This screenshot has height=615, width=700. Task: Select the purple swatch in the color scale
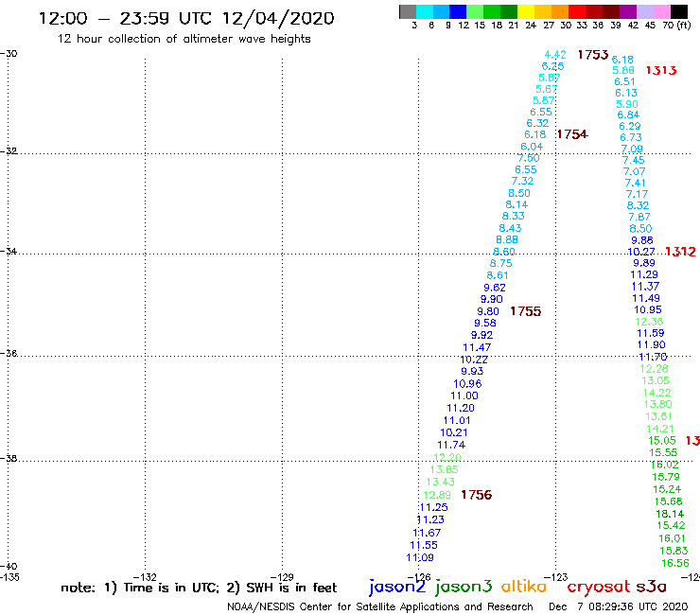point(628,11)
